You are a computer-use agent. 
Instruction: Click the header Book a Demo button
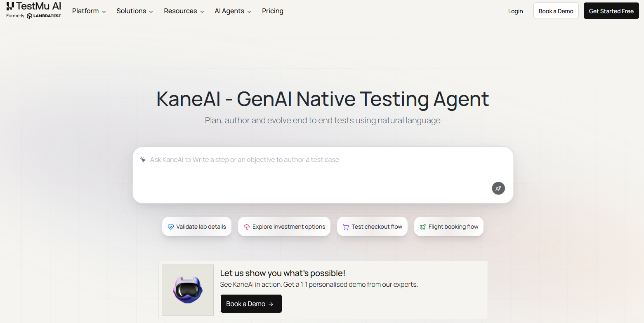click(x=556, y=11)
